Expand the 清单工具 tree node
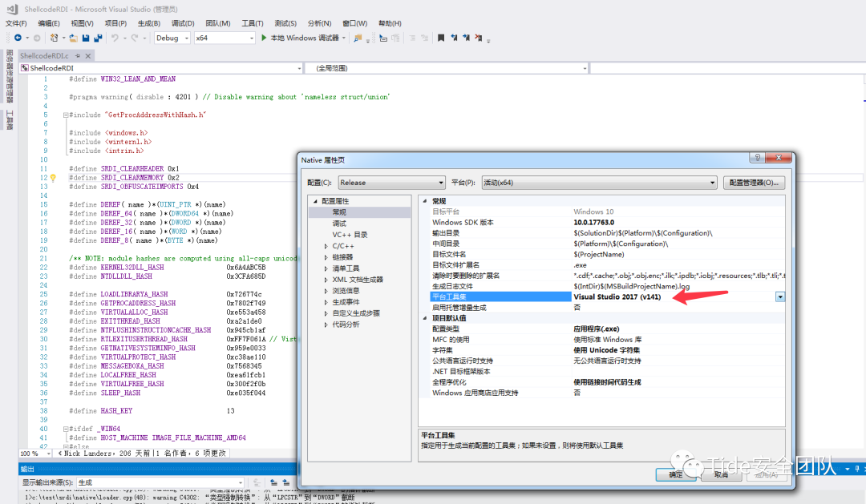This screenshot has width=866, height=504. [326, 268]
